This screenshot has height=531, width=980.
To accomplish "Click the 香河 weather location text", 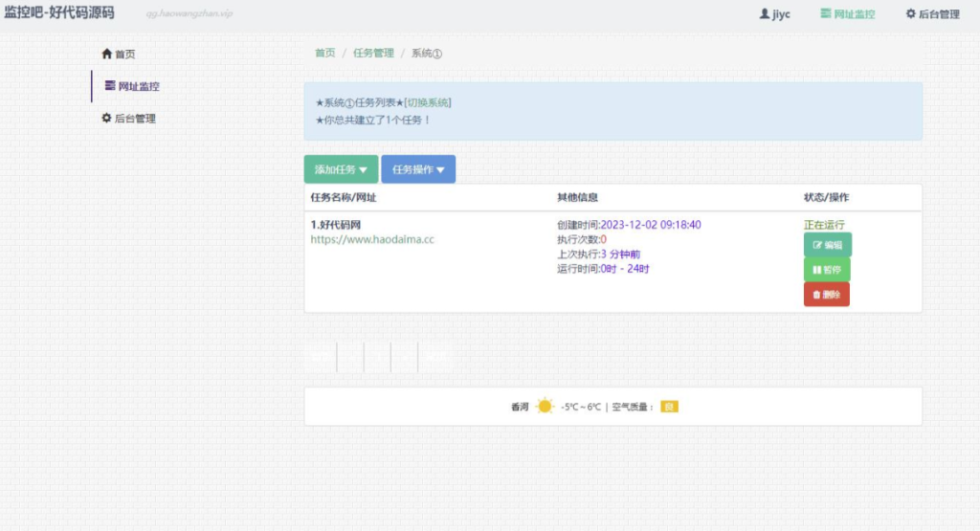I will [520, 407].
